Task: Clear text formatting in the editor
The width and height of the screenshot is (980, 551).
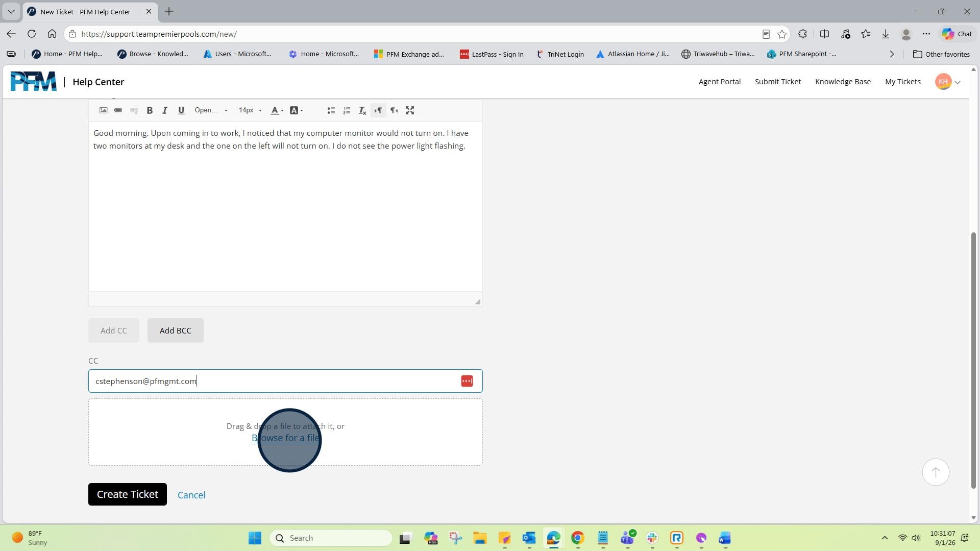Action: (362, 110)
